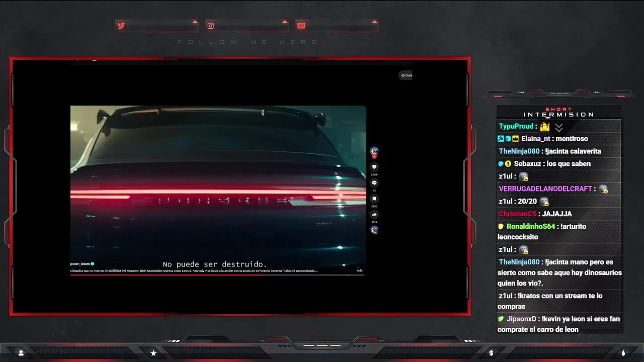Click the Porsche video frame

point(218,190)
